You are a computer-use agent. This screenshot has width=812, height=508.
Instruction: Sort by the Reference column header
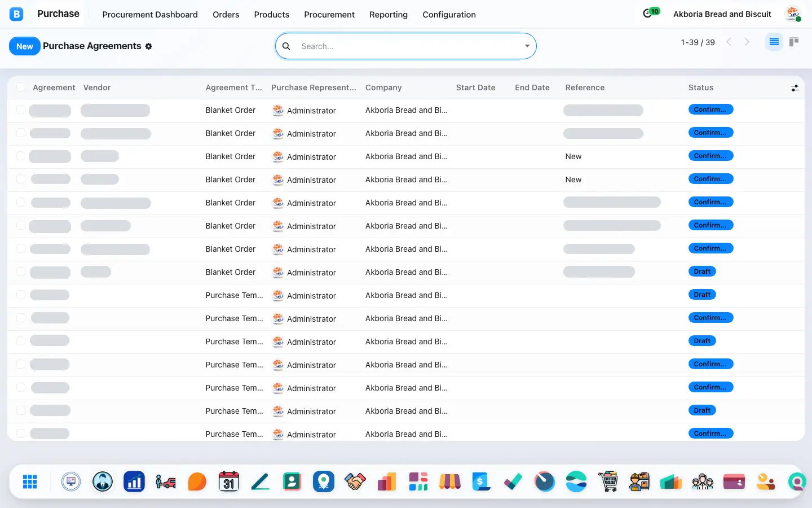tap(585, 87)
